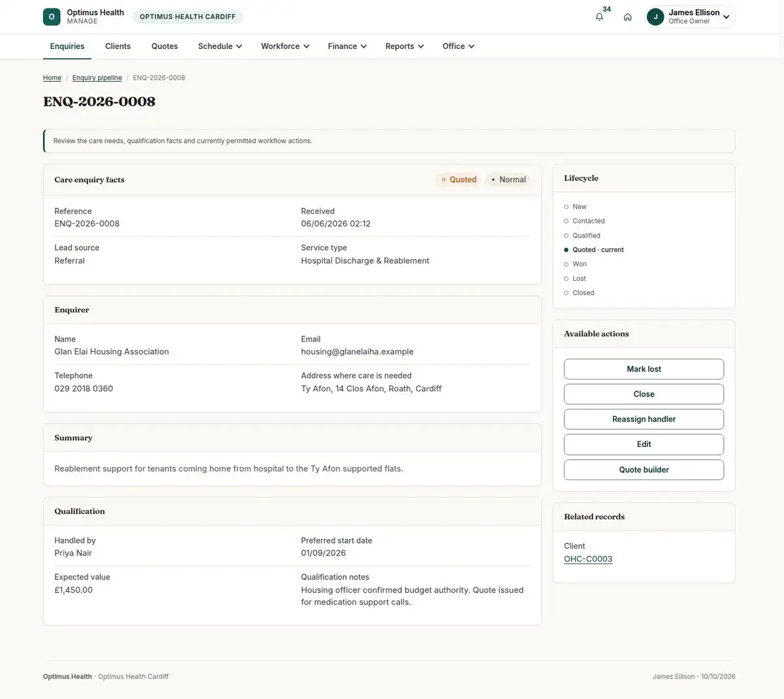Open the Reports dropdown

404,46
